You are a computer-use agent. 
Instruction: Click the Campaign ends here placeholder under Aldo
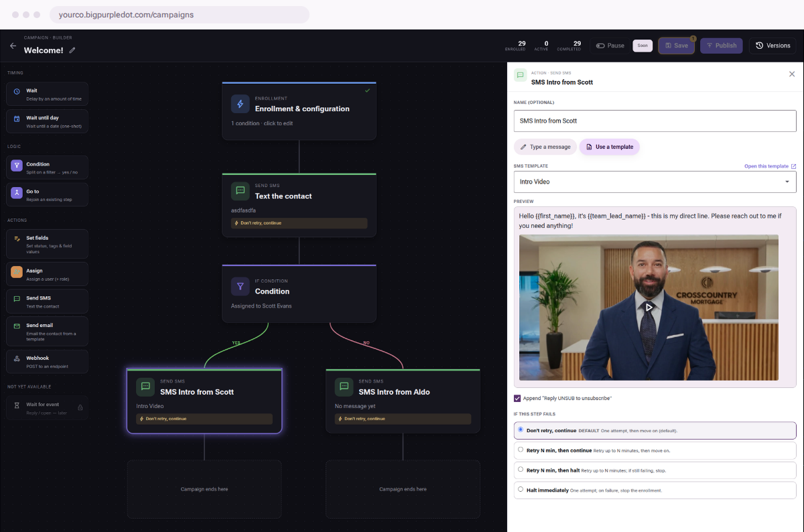click(x=403, y=489)
